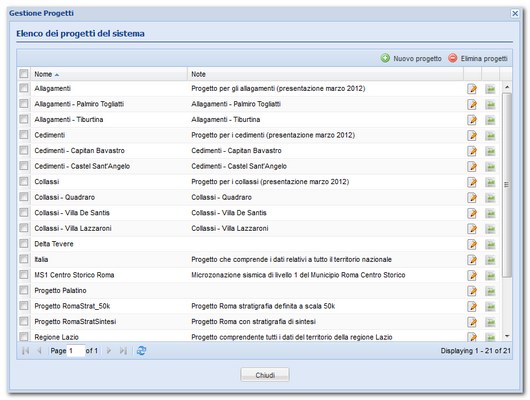530x400 pixels.
Task: Close the dialog with Chiudi button
Action: click(x=265, y=375)
